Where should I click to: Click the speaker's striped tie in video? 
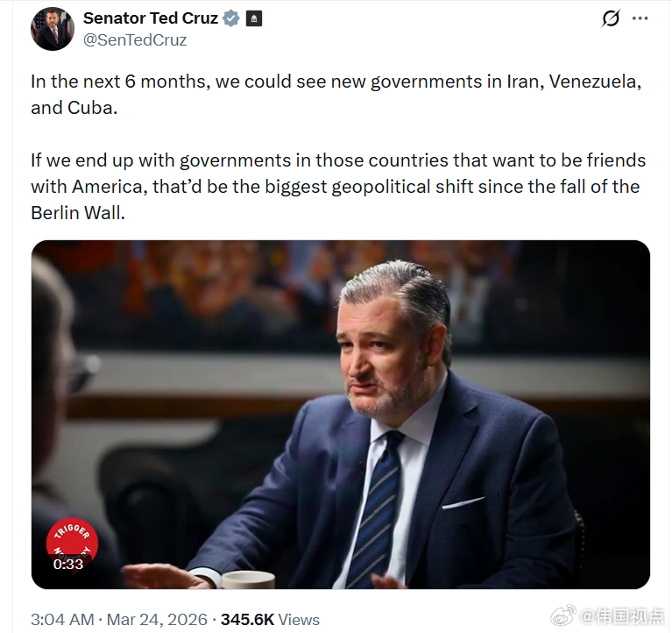coord(375,509)
